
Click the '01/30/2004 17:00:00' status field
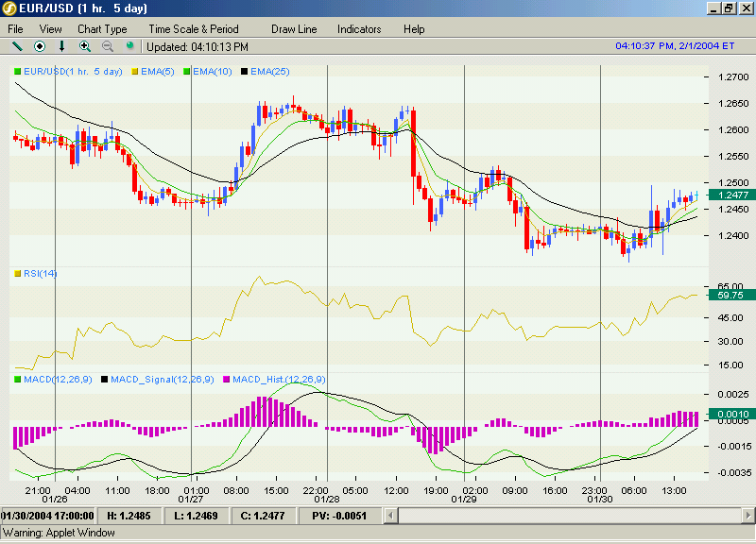pos(47,516)
